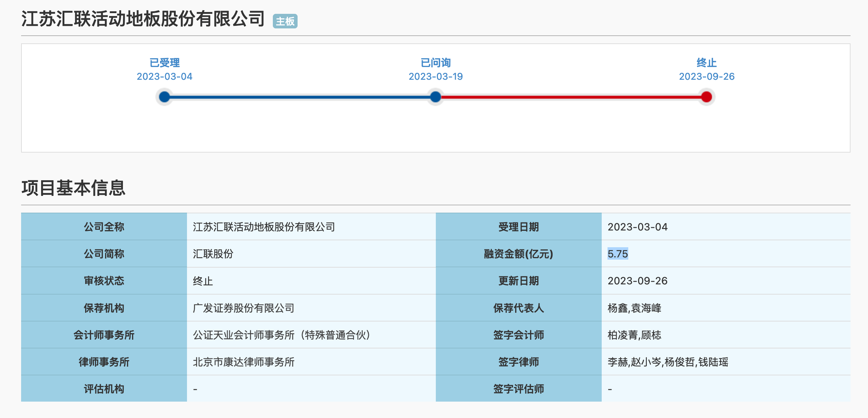Click the 主板 badge next to title
This screenshot has height=418, width=868.
click(285, 21)
